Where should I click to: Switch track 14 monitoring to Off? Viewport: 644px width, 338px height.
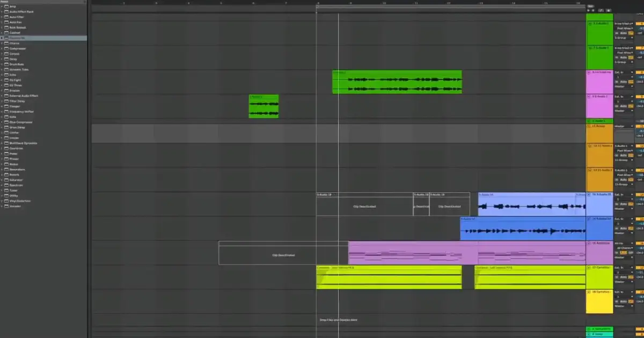click(630, 204)
